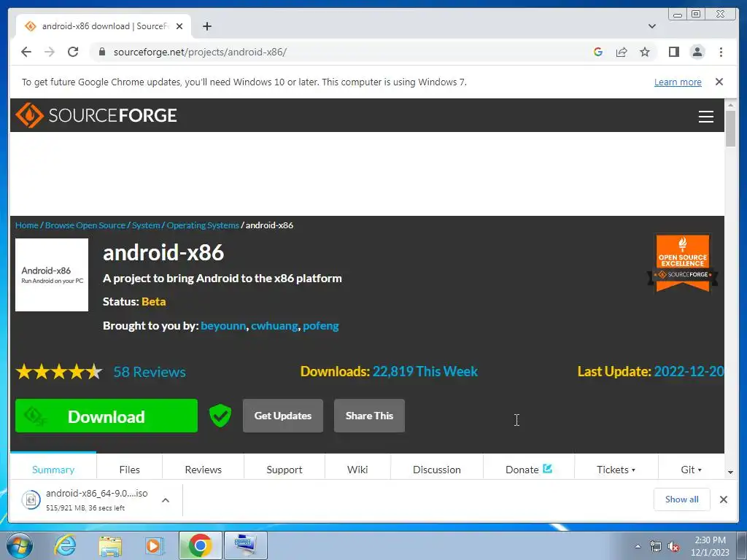The height and width of the screenshot is (560, 747).
Task: Click the network tray icon
Action: pyautogui.click(x=656, y=547)
